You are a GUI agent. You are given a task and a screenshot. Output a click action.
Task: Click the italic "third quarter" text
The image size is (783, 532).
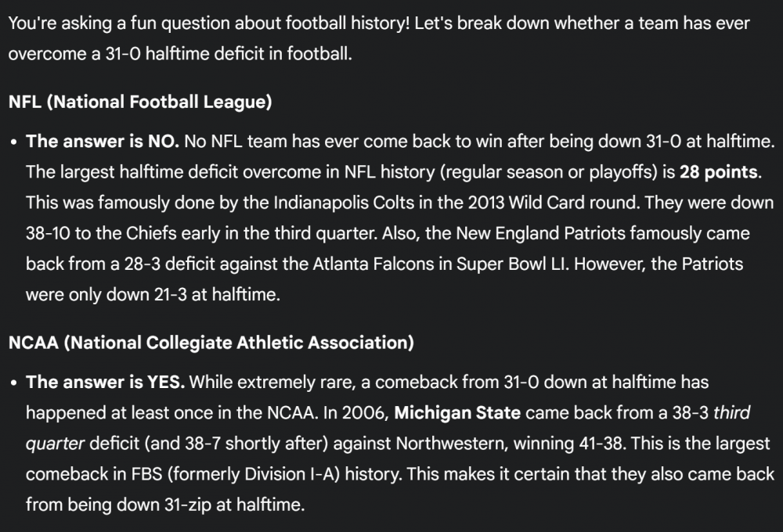point(732,412)
